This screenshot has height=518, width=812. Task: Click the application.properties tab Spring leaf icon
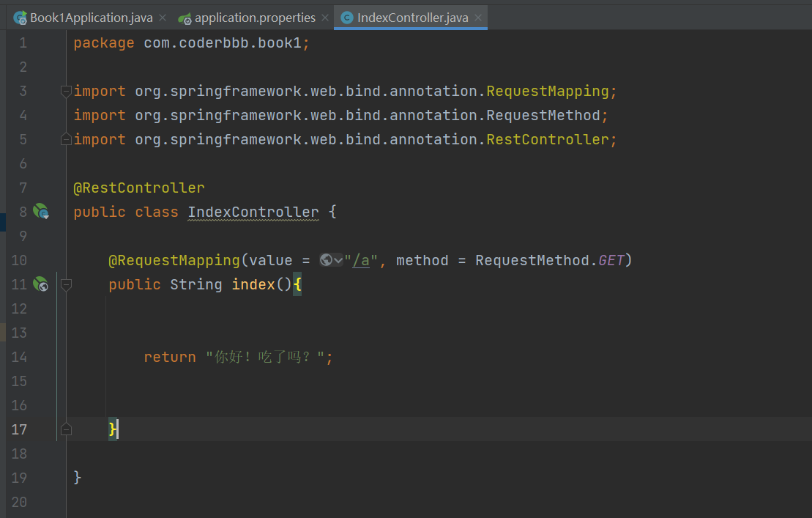[x=185, y=18]
